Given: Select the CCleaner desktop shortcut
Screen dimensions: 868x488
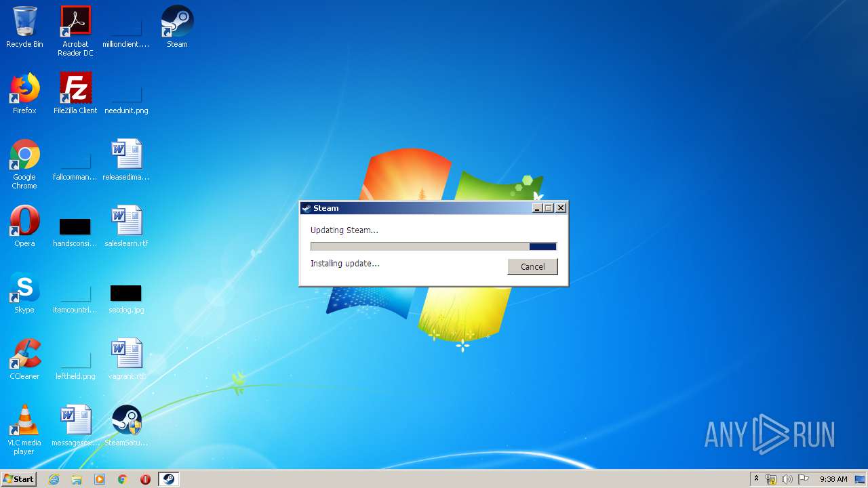Looking at the screenshot, I should (24, 359).
